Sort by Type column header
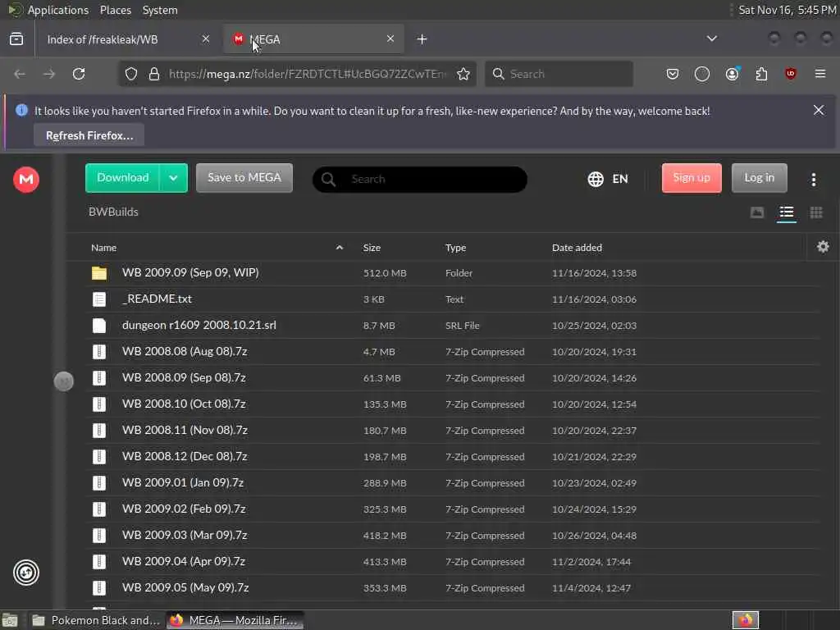The width and height of the screenshot is (840, 630). pos(455,248)
